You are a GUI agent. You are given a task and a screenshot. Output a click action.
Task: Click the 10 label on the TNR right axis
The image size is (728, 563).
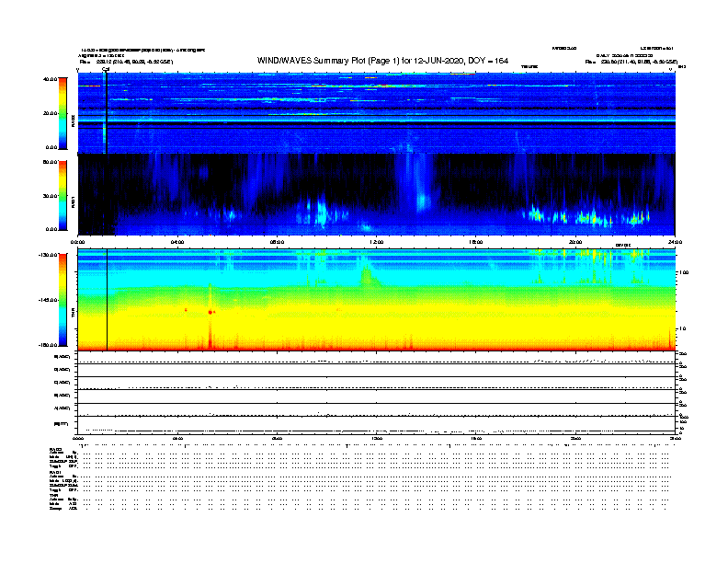[682, 328]
